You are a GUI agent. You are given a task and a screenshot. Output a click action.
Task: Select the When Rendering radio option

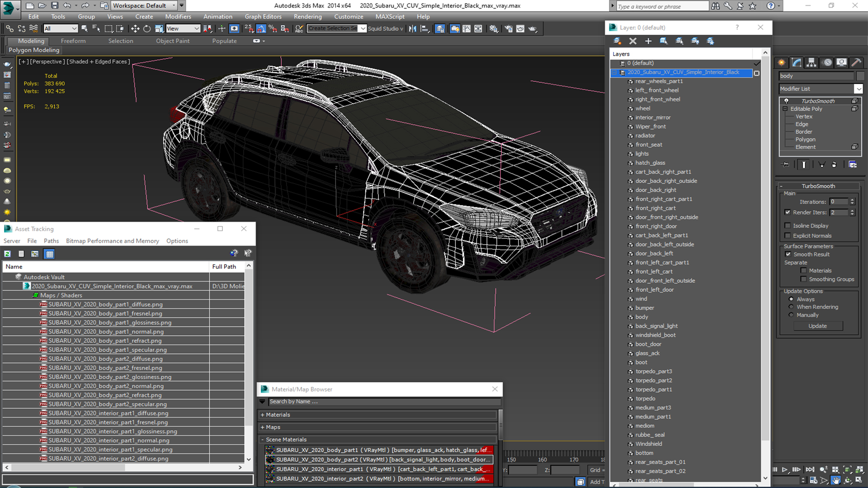(791, 307)
